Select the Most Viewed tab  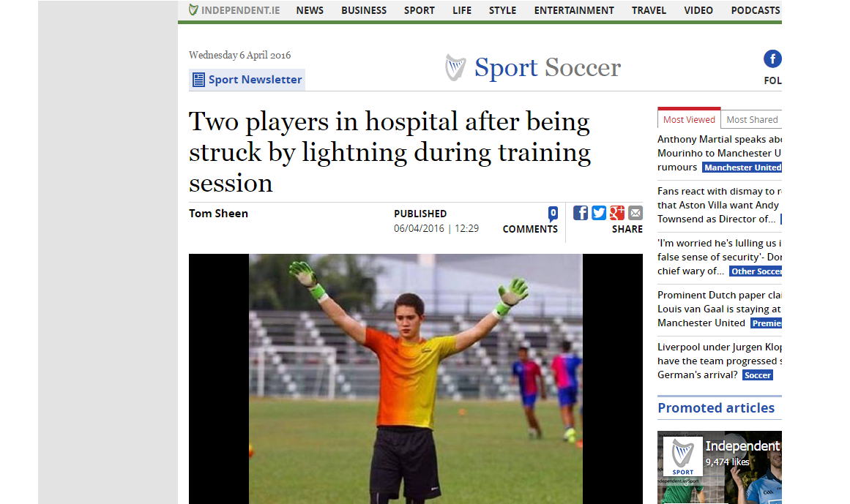(x=689, y=119)
